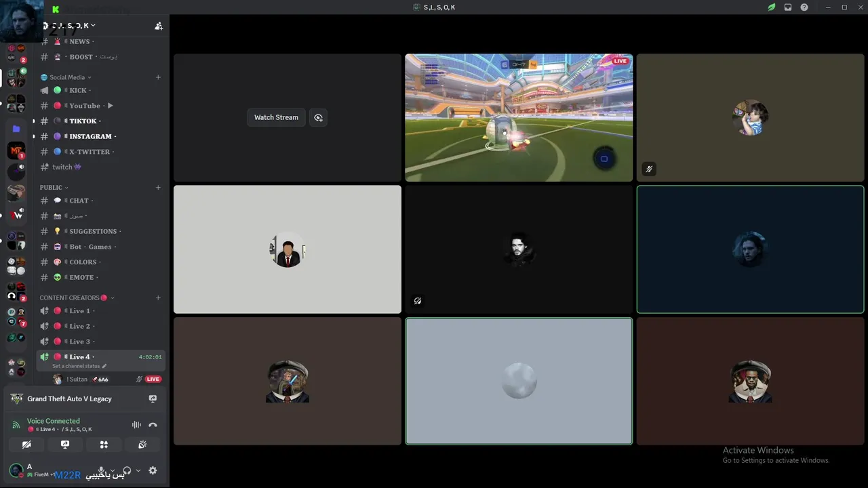Image resolution: width=868 pixels, height=488 pixels.
Task: Open the YouTube channel
Action: [x=100, y=106]
